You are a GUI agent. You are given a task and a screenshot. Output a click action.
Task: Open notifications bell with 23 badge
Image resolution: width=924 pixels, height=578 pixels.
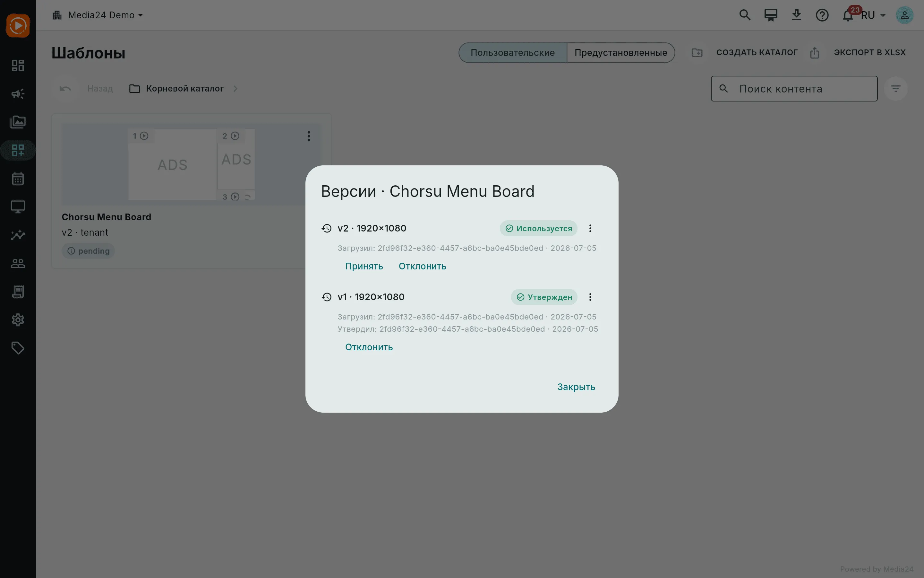[848, 15]
